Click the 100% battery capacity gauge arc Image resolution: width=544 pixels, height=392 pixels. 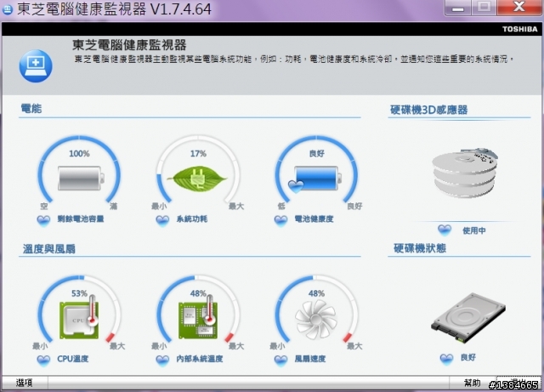[x=79, y=168]
